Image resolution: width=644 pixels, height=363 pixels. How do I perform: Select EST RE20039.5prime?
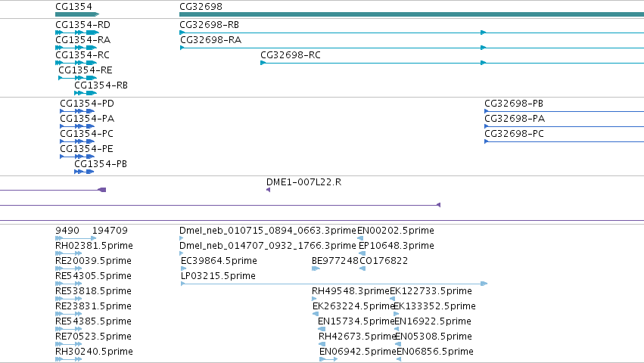(x=93, y=261)
